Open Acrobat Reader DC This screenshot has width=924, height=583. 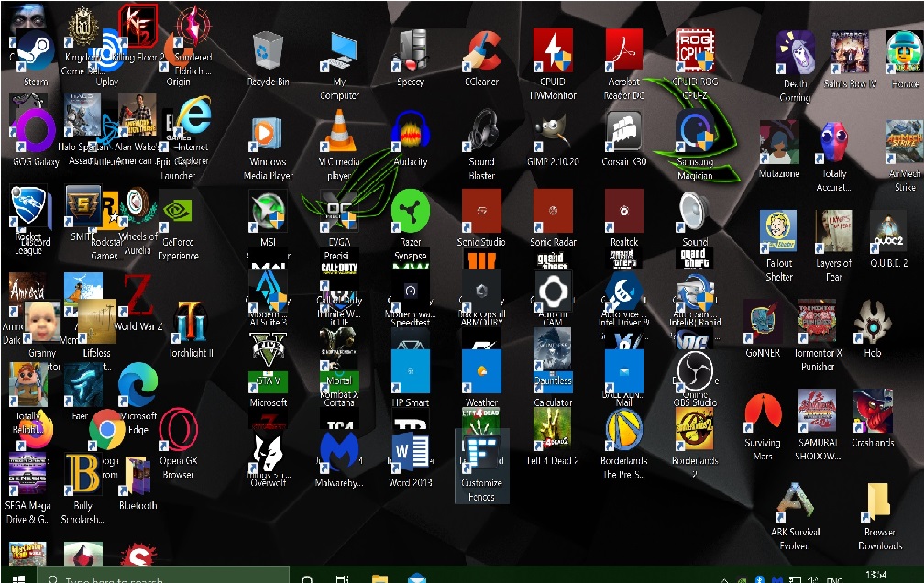tap(624, 51)
